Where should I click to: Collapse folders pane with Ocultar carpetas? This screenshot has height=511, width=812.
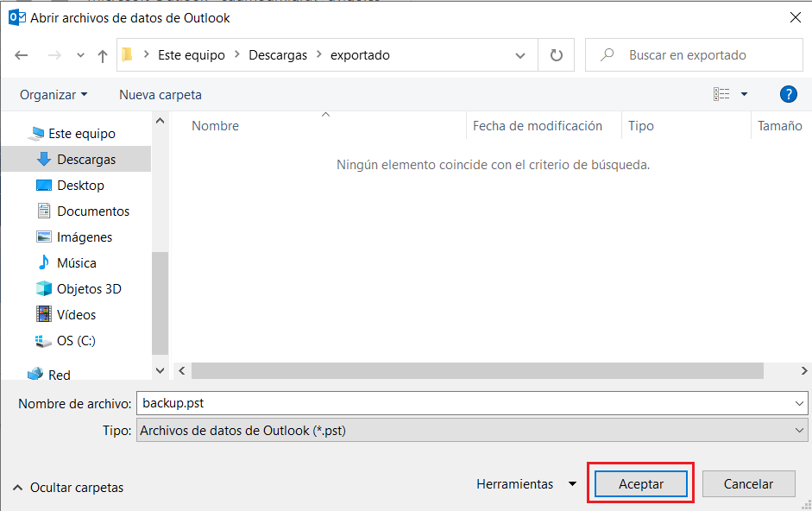click(x=68, y=488)
